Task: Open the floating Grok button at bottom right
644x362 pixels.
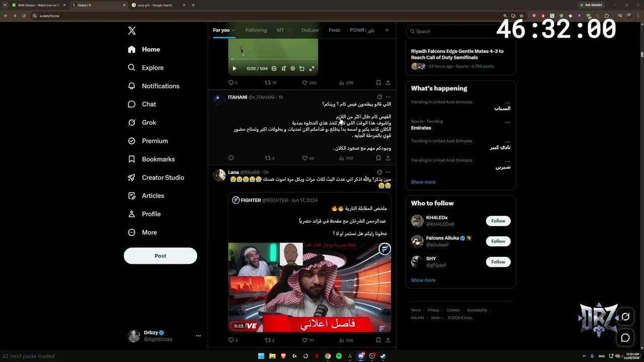Action: (x=625, y=317)
